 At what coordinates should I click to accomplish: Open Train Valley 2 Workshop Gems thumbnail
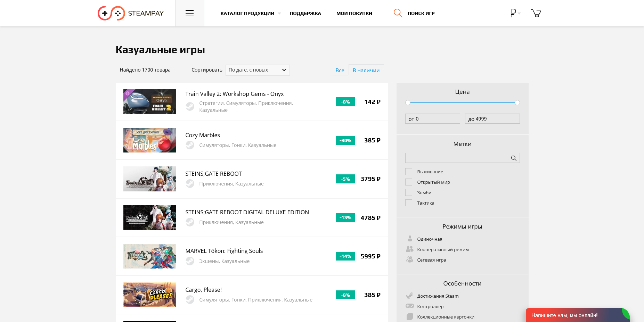(150, 101)
